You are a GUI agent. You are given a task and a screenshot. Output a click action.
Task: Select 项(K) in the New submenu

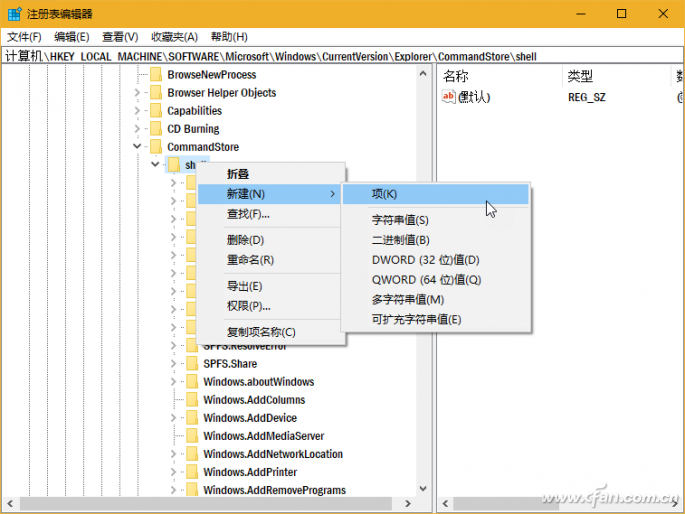pyautogui.click(x=436, y=194)
